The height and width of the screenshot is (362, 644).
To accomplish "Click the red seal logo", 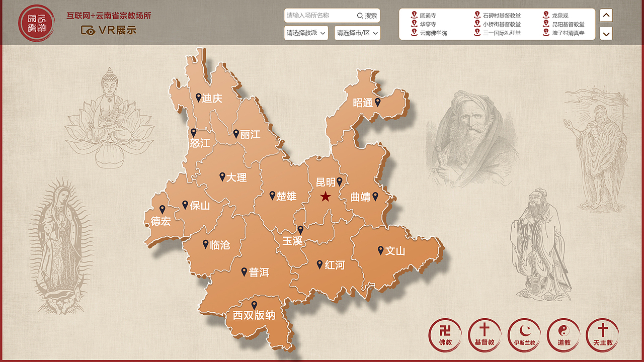I will 36,23.
